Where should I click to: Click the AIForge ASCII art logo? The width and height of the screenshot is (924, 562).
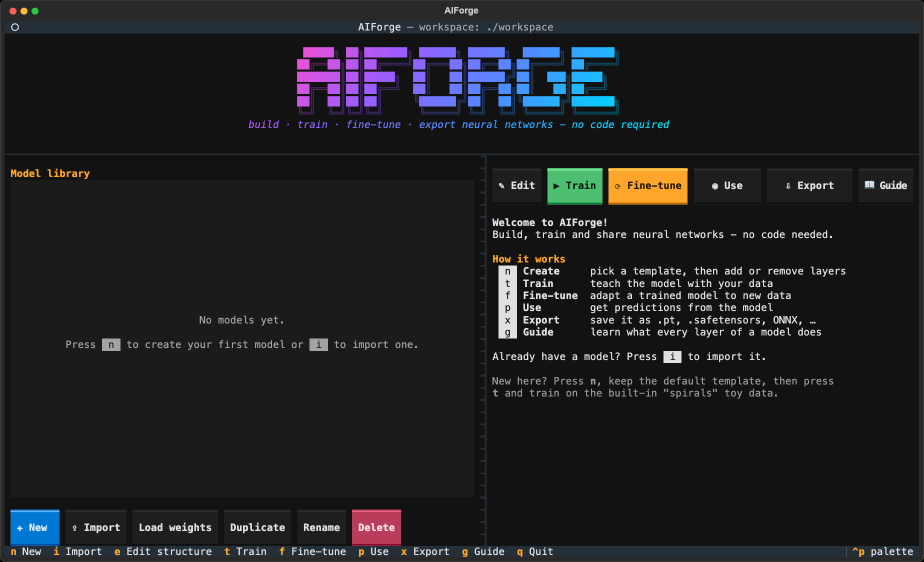pos(458,80)
